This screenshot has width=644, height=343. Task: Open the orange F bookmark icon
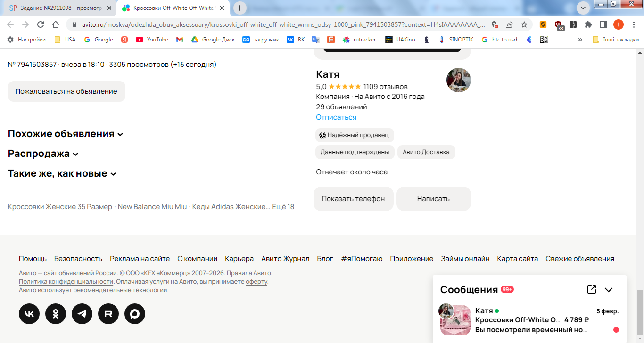point(331,40)
